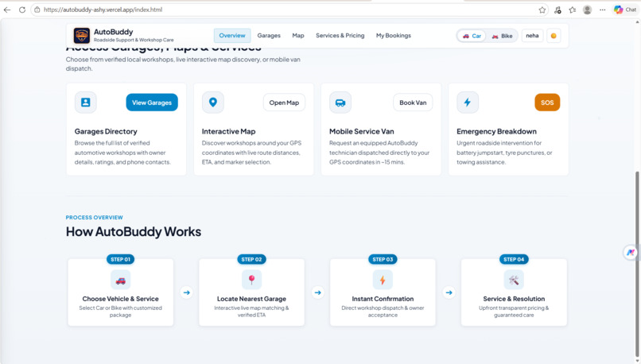641x364 pixels.
Task: Click Choose Vehicle & Service title
Action: tap(121, 299)
